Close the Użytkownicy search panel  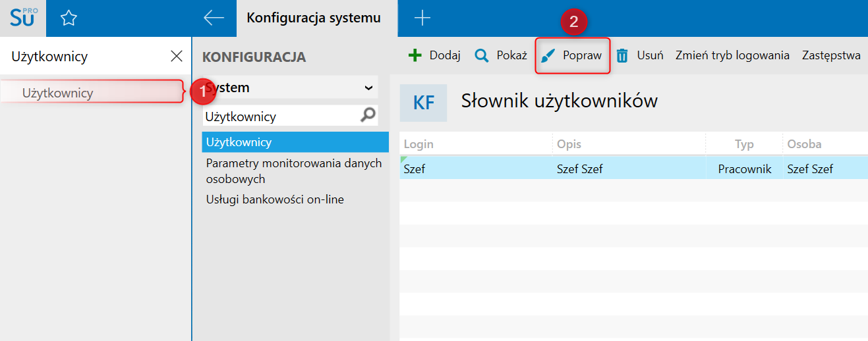click(x=177, y=56)
